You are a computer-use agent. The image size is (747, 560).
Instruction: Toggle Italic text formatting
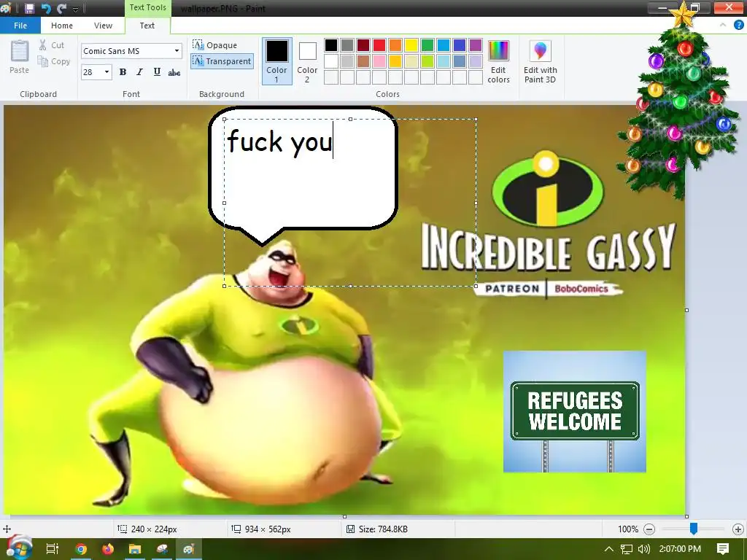[139, 72]
